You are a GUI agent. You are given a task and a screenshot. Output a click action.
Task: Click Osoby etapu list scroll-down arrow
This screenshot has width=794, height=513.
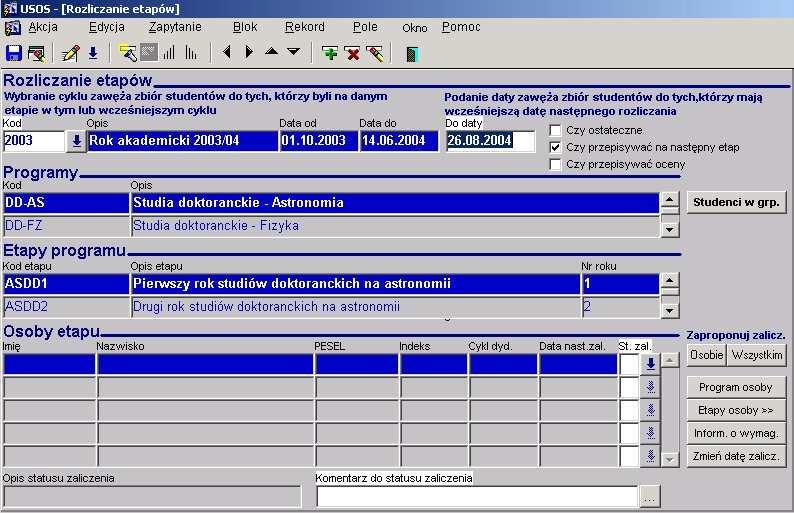pyautogui.click(x=670, y=459)
